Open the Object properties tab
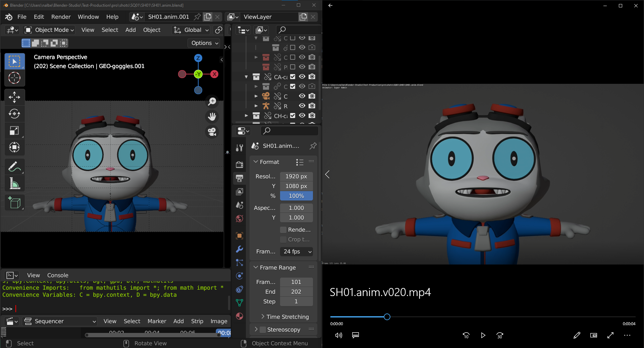 tap(239, 236)
